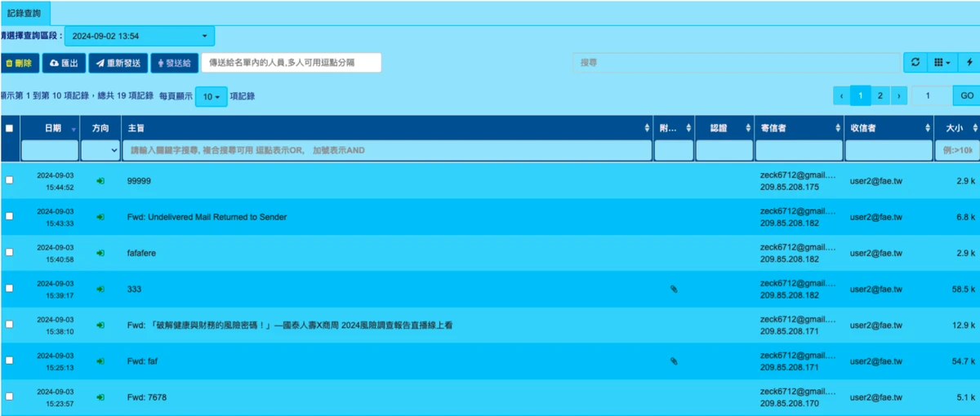Open the column grid view icon menu
980x416 pixels.
click(942, 62)
